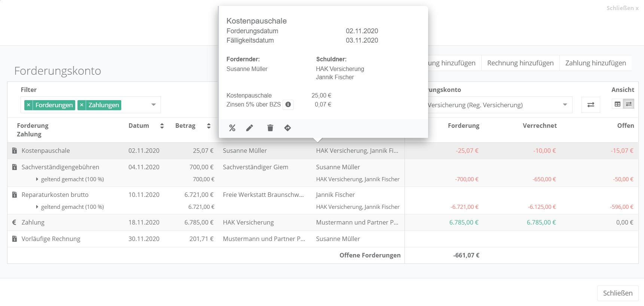Sort the table by Datum column
Screen dimensions: 644x306
(162, 126)
